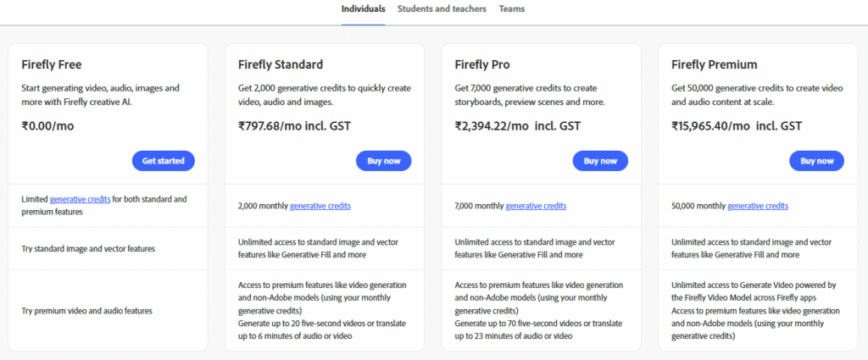Open the Students and teachers tab
Viewport: 868px width, 360px height.
pyautogui.click(x=442, y=8)
